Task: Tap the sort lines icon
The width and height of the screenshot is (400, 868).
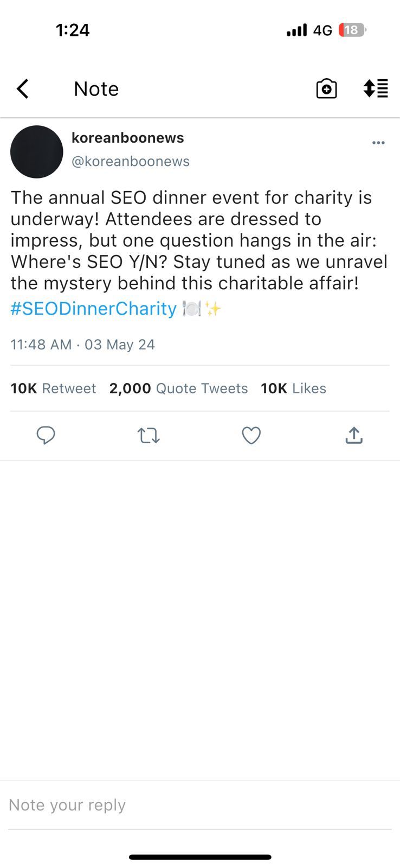Action: point(376,88)
